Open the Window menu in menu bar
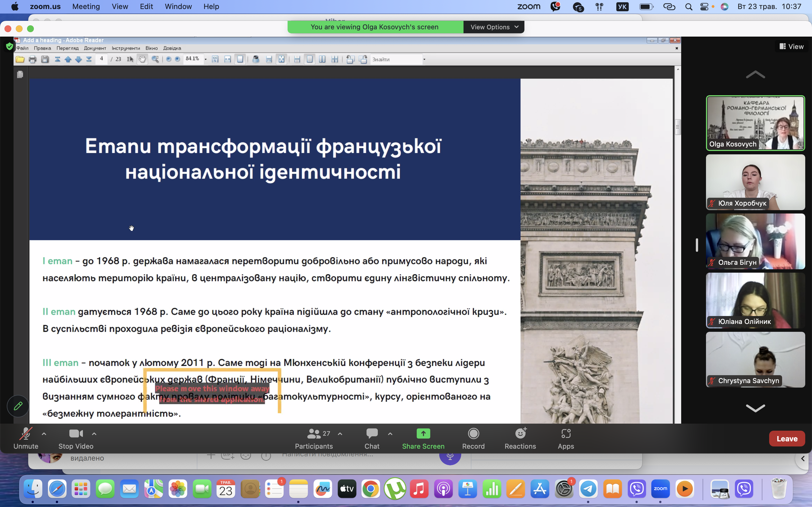The width and height of the screenshot is (812, 507). point(178,7)
